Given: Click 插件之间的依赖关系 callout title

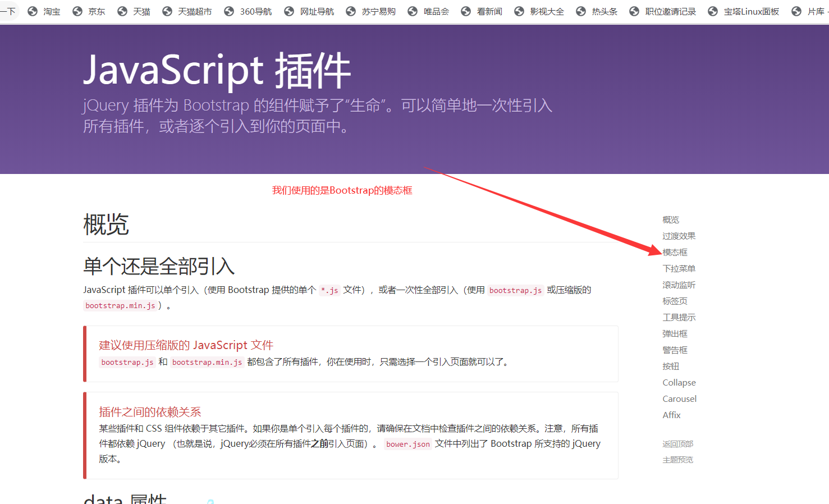Looking at the screenshot, I should [150, 412].
